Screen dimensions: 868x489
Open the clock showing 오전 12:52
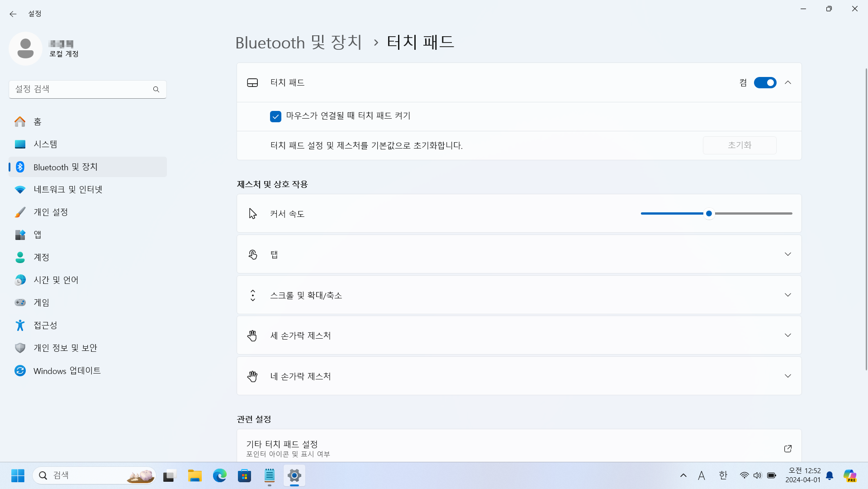(x=804, y=475)
